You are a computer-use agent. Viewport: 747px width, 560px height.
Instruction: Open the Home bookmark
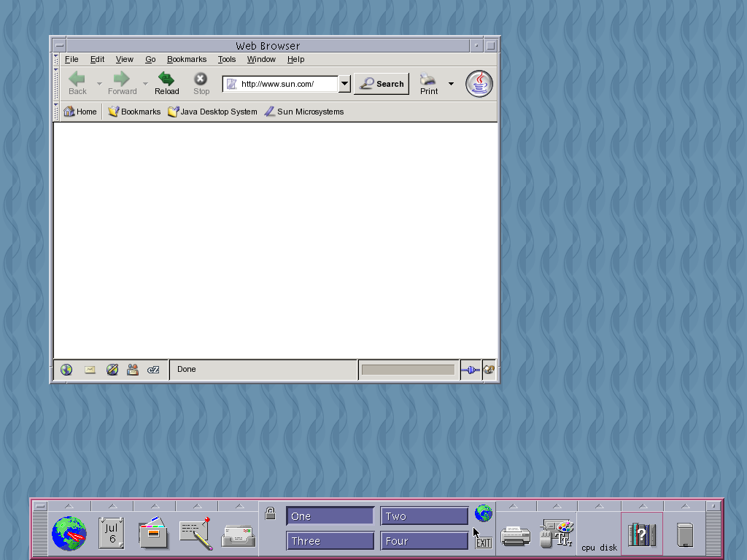point(80,112)
